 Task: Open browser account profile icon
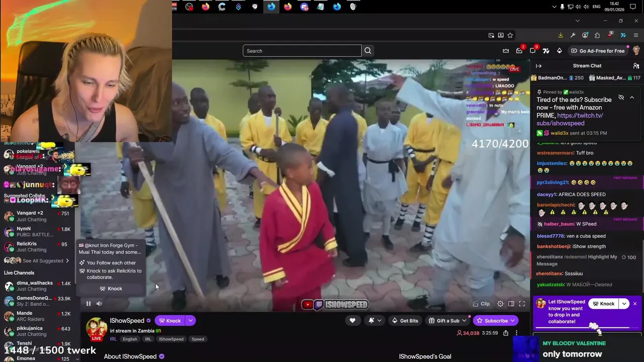pyautogui.click(x=585, y=35)
